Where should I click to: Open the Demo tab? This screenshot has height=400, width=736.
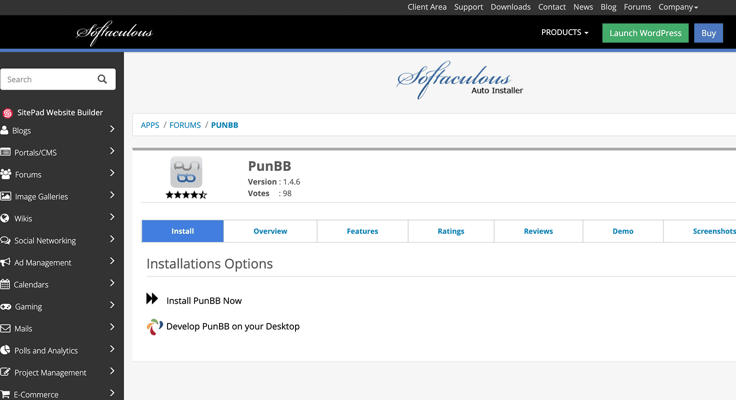click(623, 231)
